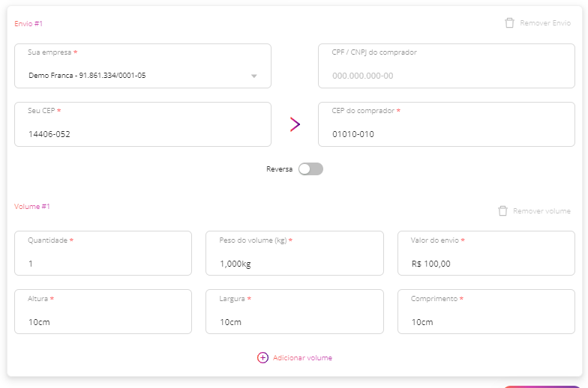
Task: Click the Peso do volume (kg) field
Action: pyautogui.click(x=295, y=253)
